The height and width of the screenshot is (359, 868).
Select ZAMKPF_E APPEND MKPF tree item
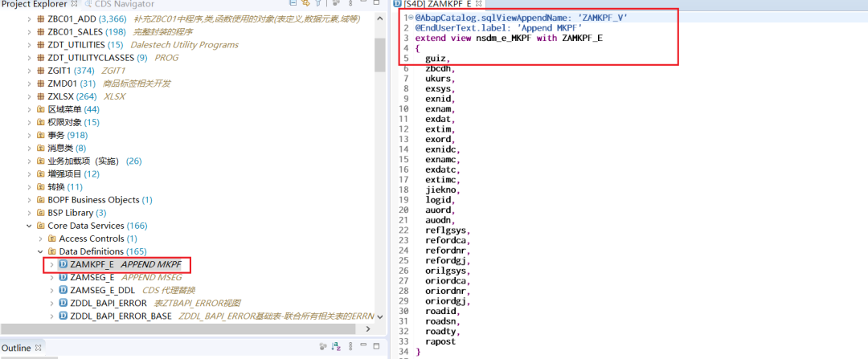(x=119, y=264)
